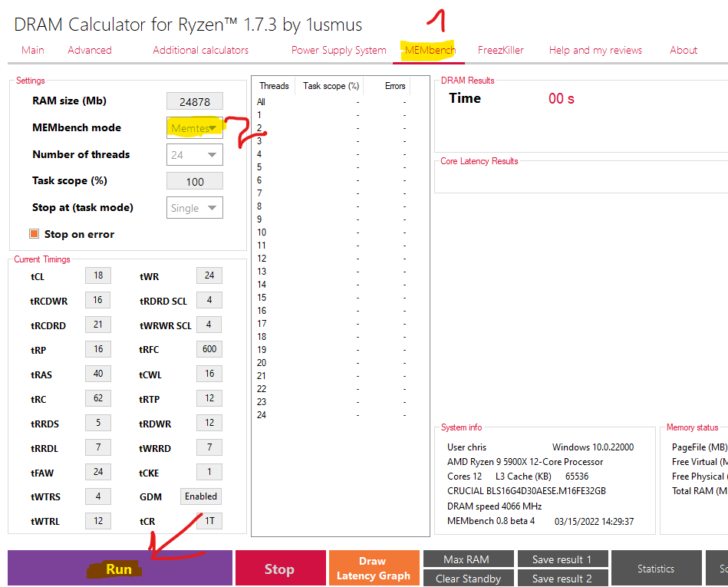Click the tFAW value box

[98, 472]
